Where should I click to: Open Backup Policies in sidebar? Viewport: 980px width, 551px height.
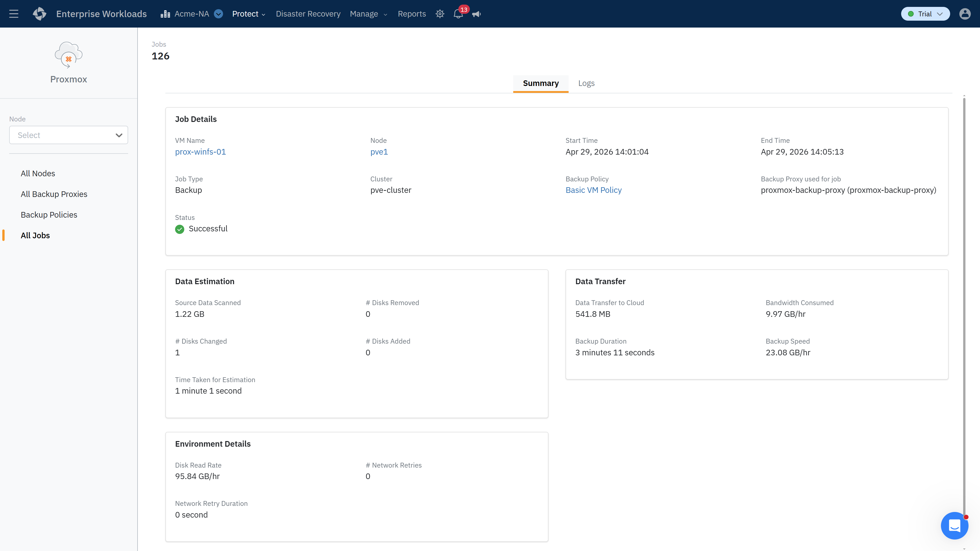49,215
